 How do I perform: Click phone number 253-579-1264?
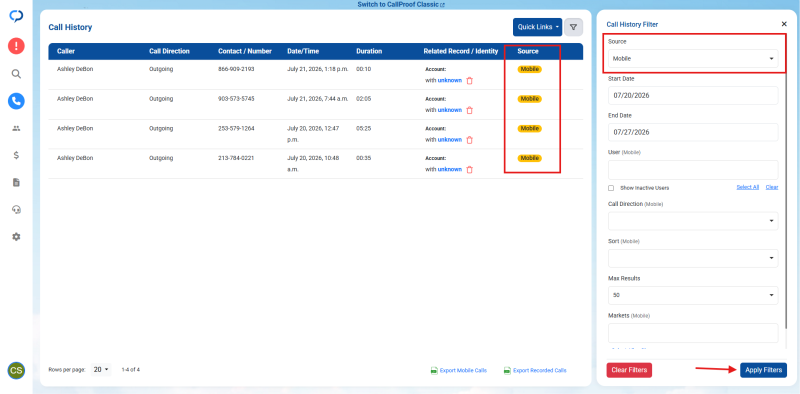(x=236, y=128)
